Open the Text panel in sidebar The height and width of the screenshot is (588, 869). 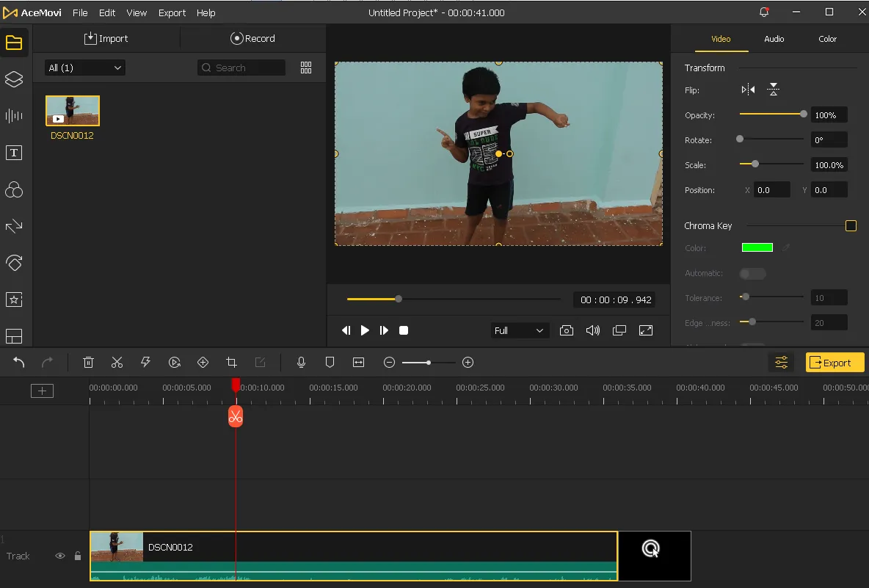[x=14, y=153]
